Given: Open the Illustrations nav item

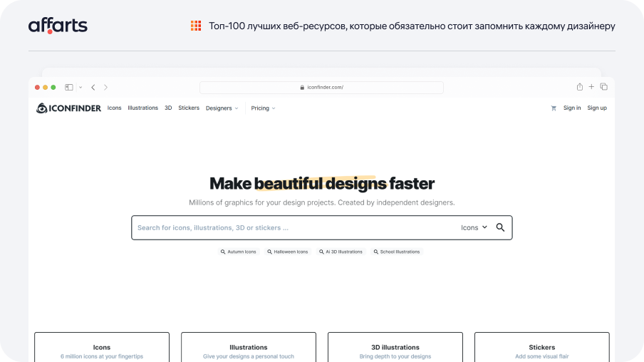Looking at the screenshot, I should point(143,108).
